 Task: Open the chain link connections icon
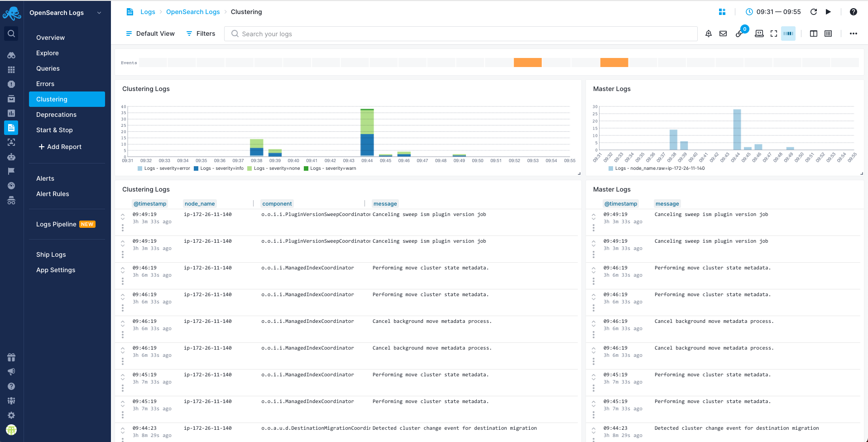(x=739, y=34)
